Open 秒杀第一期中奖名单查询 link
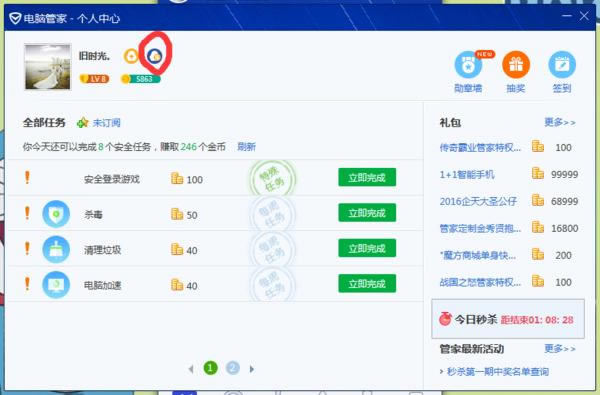The height and width of the screenshot is (395, 600). pos(497,372)
